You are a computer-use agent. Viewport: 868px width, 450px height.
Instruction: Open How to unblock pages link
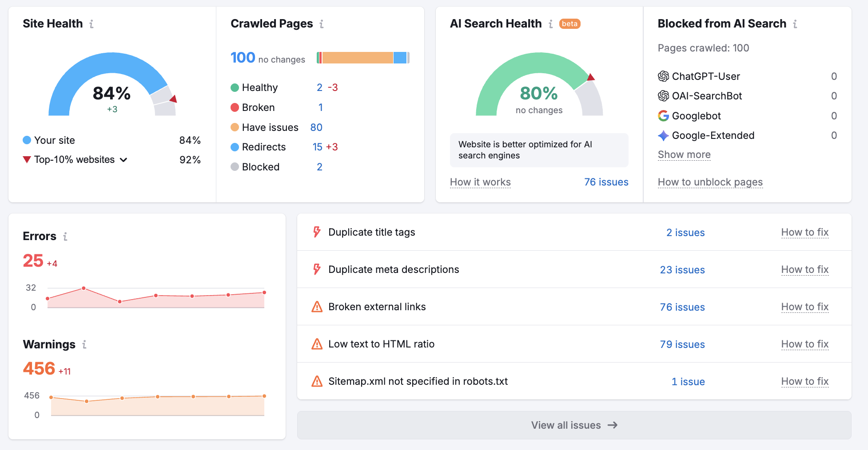pyautogui.click(x=710, y=182)
